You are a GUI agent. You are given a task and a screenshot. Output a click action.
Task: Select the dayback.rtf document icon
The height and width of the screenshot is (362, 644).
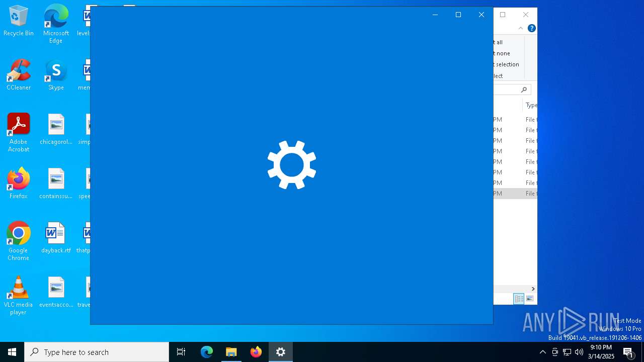[56, 238]
